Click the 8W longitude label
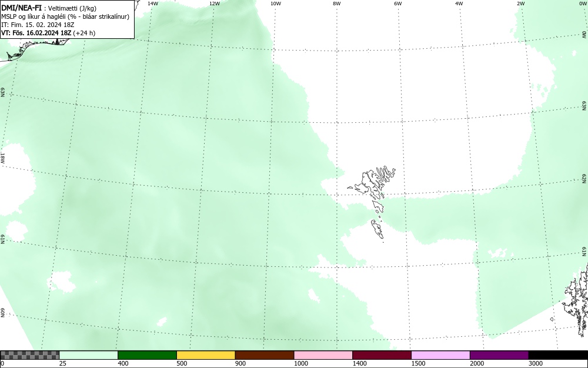This screenshot has width=588, height=368. click(x=337, y=4)
